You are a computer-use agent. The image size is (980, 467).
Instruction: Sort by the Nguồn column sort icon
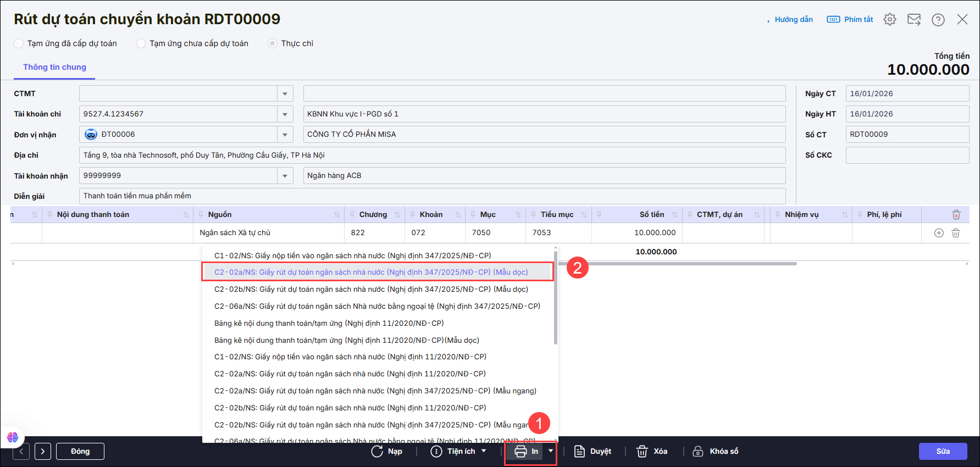pyautogui.click(x=337, y=215)
